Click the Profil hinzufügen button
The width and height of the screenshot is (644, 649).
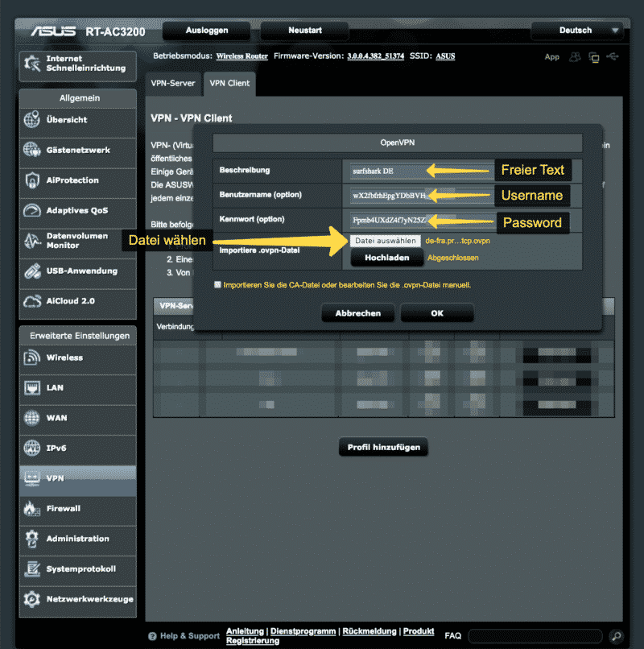click(384, 448)
